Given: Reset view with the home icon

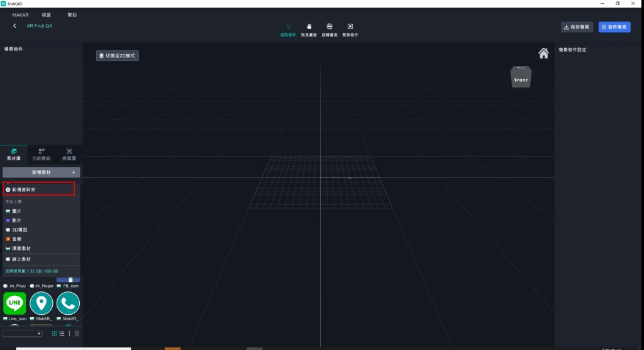Looking at the screenshot, I should (x=543, y=54).
